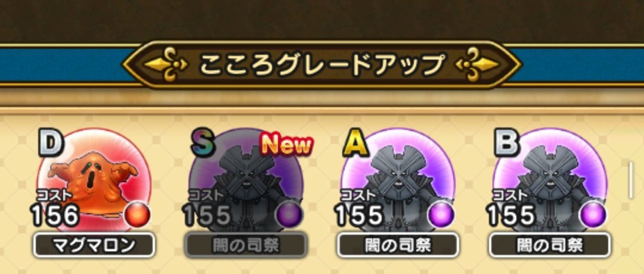Tap the silver B grade badge
The height and width of the screenshot is (274, 644).
[x=507, y=144]
